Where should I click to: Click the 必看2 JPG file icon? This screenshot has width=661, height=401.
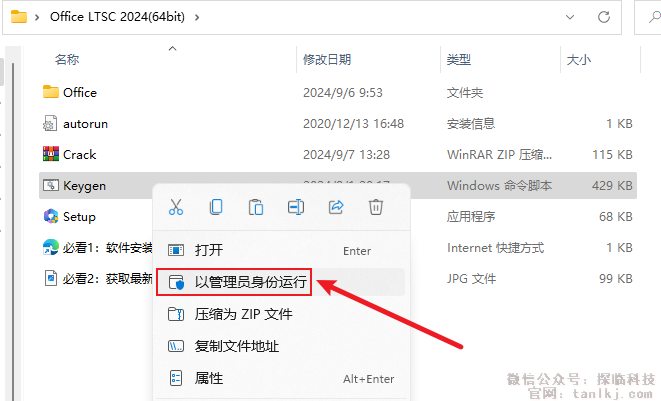[51, 278]
